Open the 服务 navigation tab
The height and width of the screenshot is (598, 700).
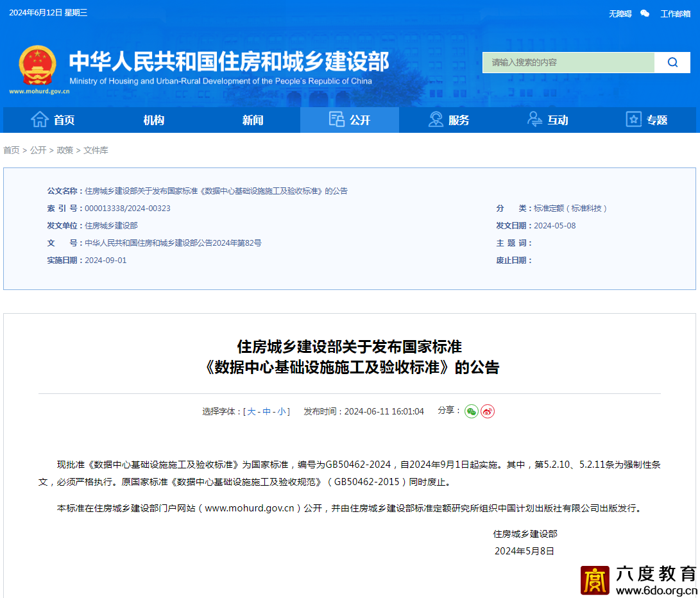click(x=448, y=120)
